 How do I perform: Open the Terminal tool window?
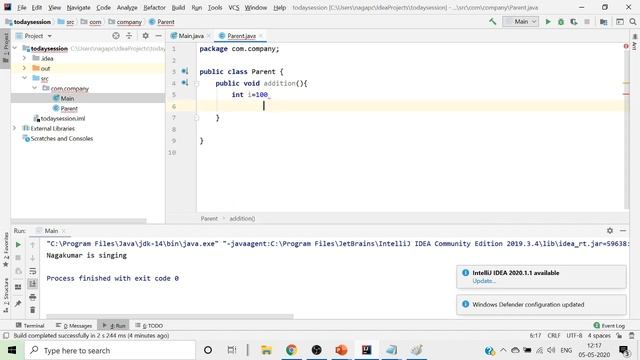click(x=30, y=325)
